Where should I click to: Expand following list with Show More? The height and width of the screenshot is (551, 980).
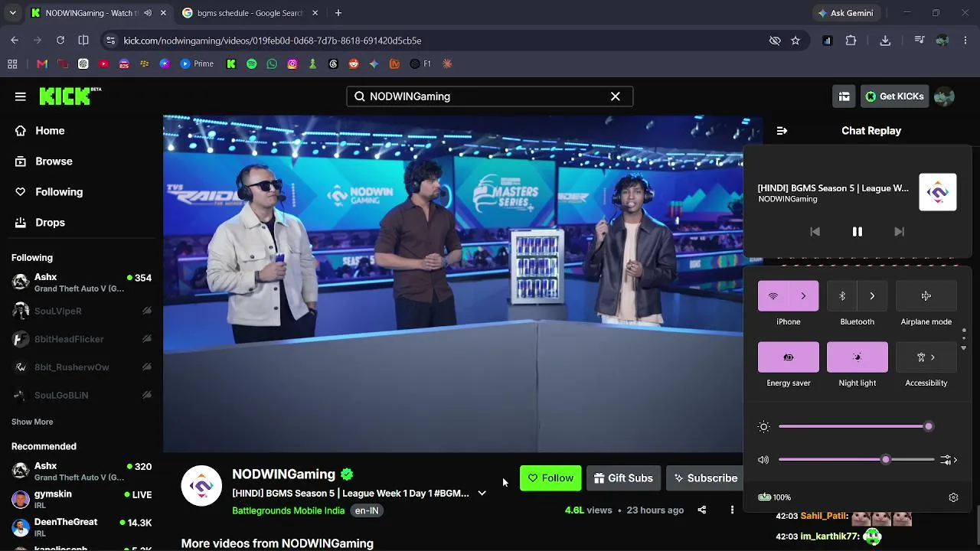[32, 422]
